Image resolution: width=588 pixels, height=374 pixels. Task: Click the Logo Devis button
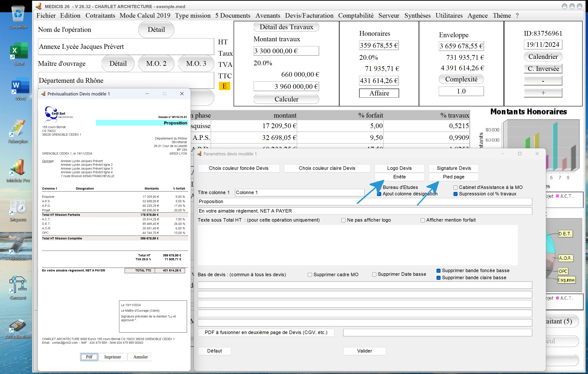(399, 168)
